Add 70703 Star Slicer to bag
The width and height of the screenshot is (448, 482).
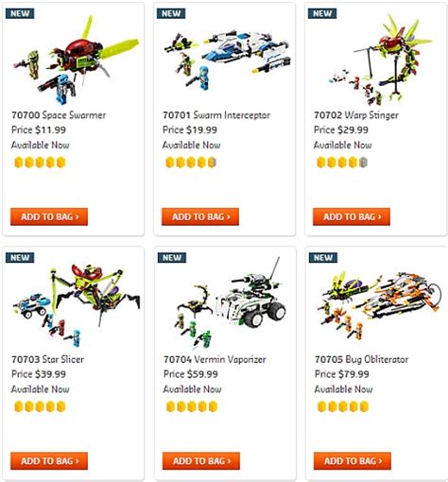(x=49, y=461)
